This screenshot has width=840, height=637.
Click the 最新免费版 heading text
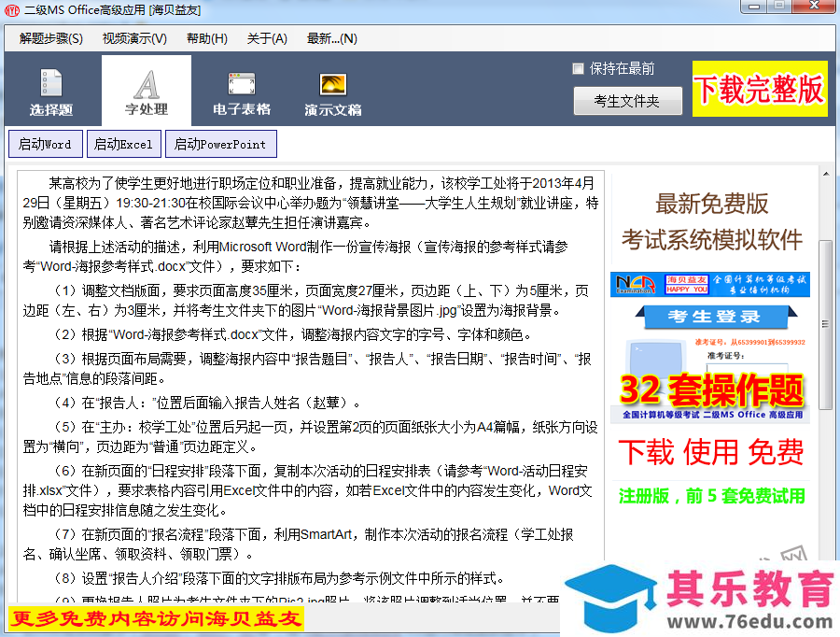pyautogui.click(x=712, y=205)
